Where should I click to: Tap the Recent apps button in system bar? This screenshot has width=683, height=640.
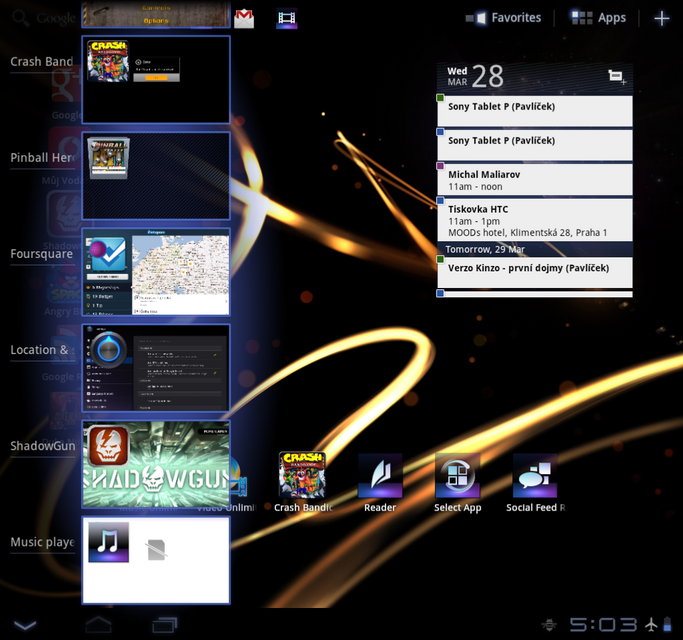(165, 625)
